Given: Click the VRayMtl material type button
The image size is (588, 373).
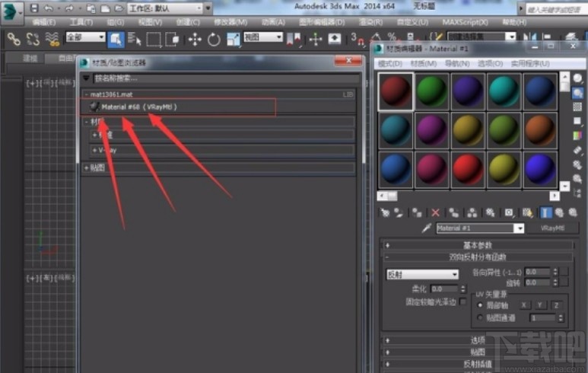Looking at the screenshot, I should 552,228.
